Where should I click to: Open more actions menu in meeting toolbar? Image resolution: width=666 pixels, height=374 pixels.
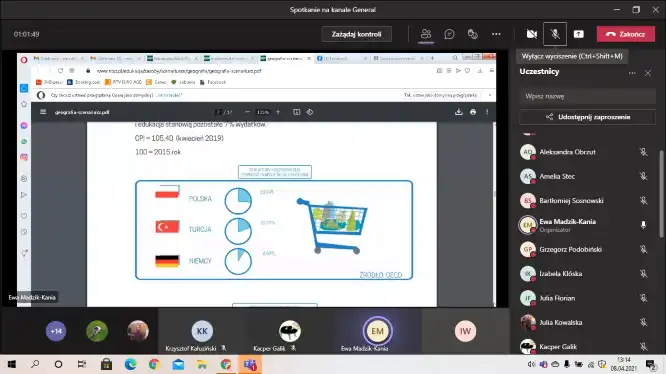(496, 34)
